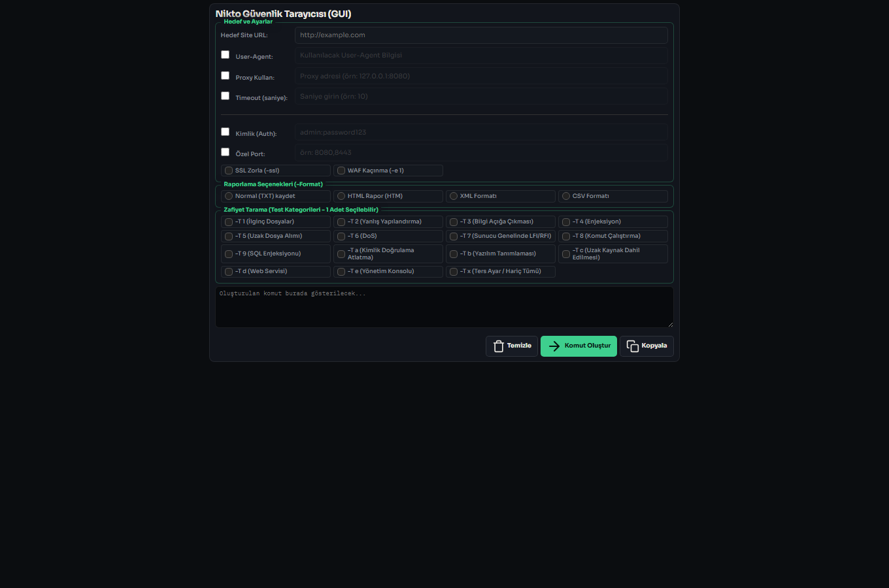Click the generated command output box
This screenshot has width=889, height=588.
coord(444,307)
